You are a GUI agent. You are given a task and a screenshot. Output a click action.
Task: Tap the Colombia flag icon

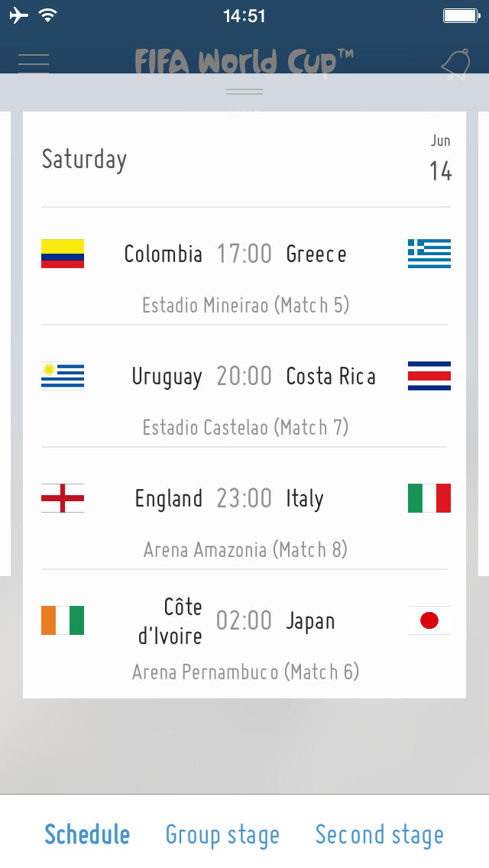63,254
